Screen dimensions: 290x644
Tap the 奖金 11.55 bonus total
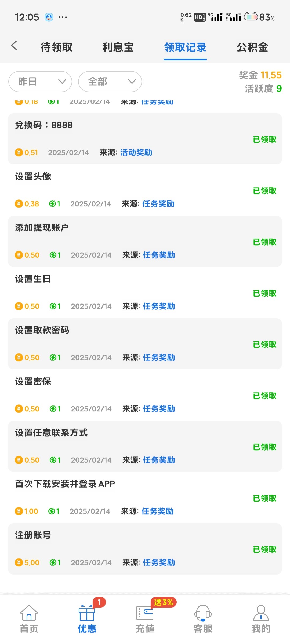pos(260,75)
